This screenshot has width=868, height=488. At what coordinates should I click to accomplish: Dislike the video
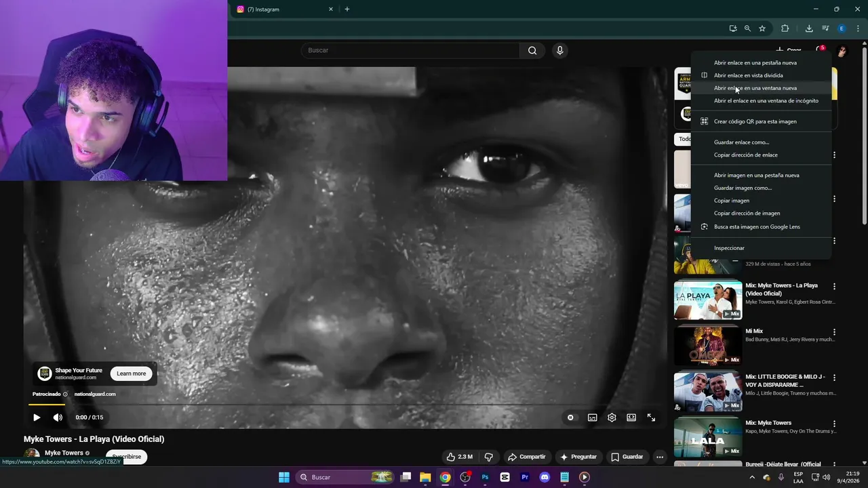pos(488,457)
